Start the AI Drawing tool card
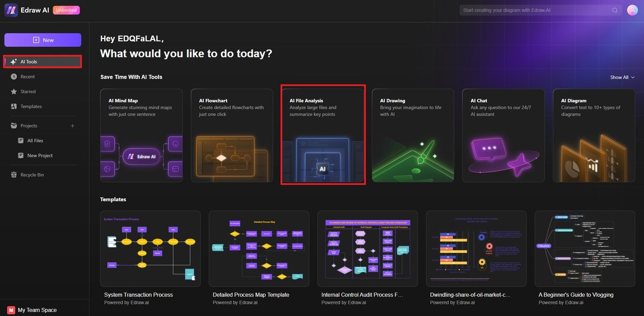 click(413, 135)
